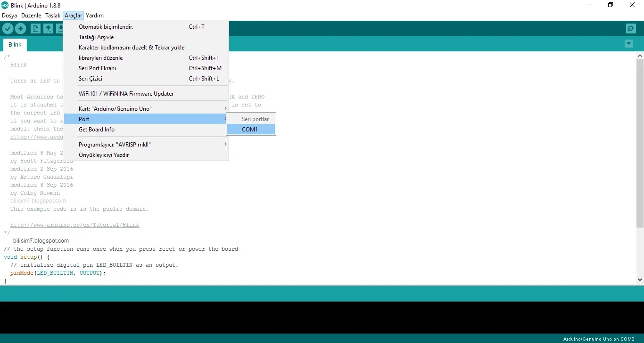The height and width of the screenshot is (343, 644).
Task: Click the Upload arrow toolbar icon
Action: [20, 29]
